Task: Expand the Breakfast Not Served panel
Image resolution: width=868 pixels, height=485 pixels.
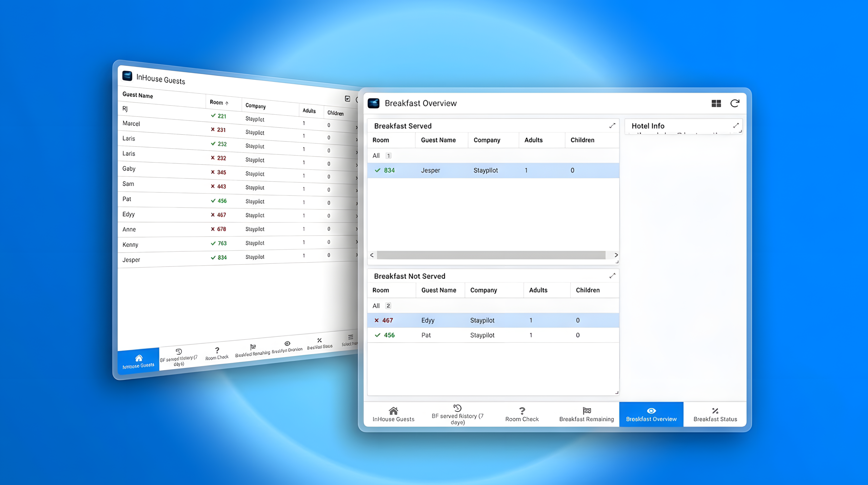Action: [x=612, y=276]
